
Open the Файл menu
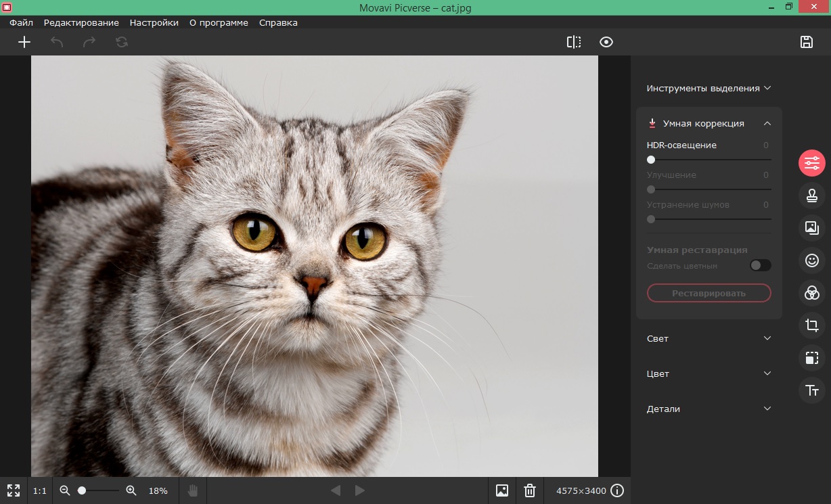click(x=21, y=22)
